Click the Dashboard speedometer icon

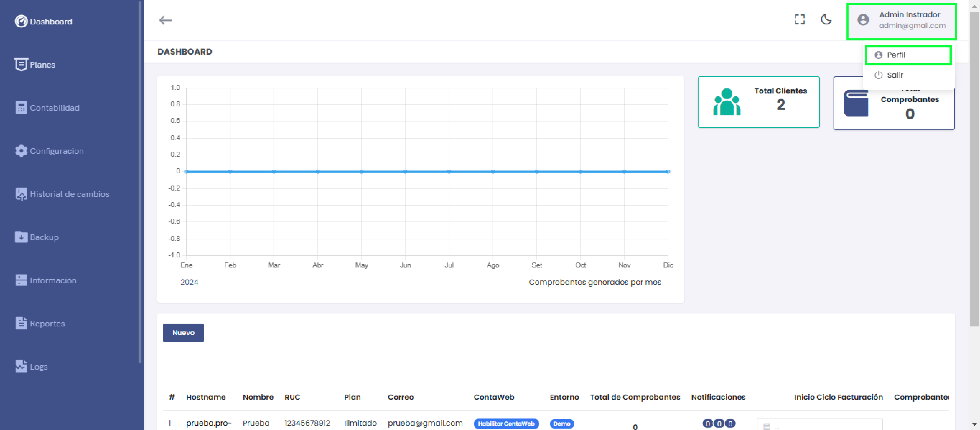click(21, 21)
